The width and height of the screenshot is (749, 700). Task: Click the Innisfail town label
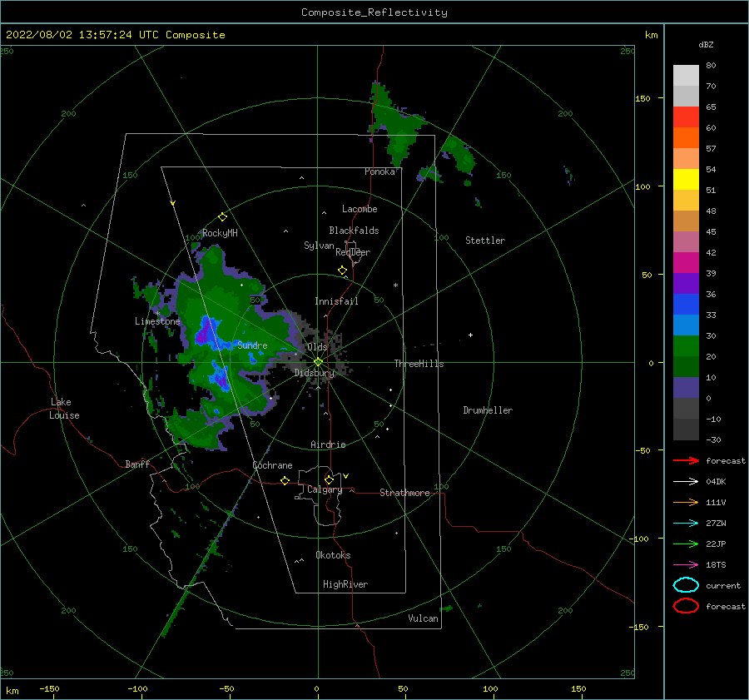click(336, 301)
